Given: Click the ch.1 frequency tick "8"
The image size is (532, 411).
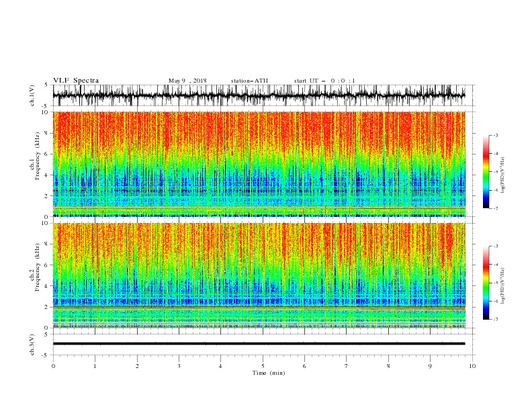Looking at the screenshot, I should (46, 133).
